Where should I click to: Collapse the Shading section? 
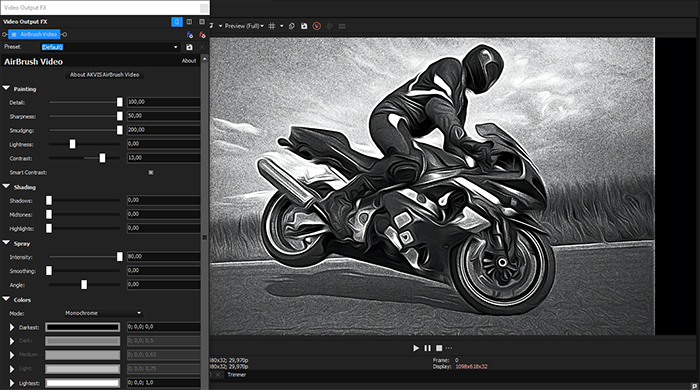click(x=6, y=187)
